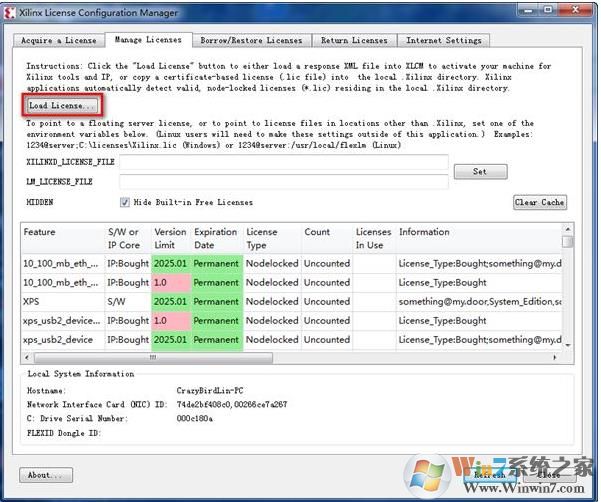Click the Set button
Image resolution: width=601 pixels, height=502 pixels.
pyautogui.click(x=480, y=172)
